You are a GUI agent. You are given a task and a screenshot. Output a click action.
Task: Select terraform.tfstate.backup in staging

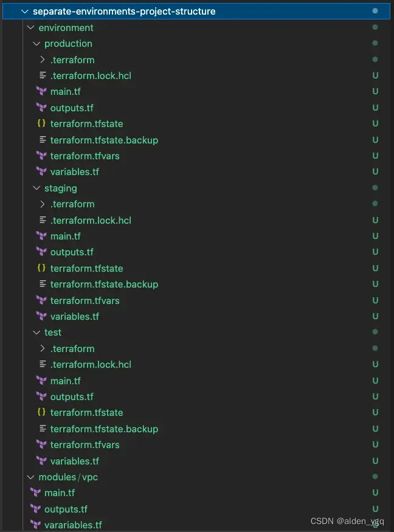[x=104, y=284]
